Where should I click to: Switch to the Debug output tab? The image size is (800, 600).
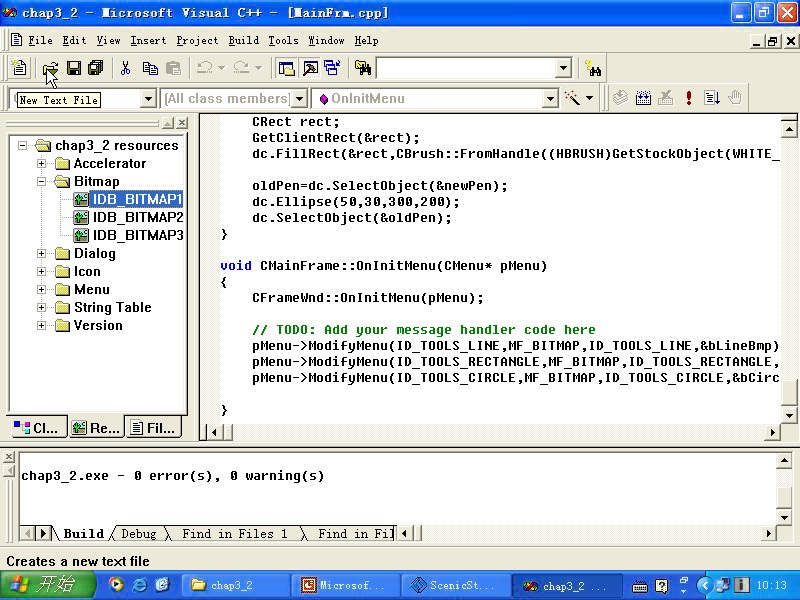tap(139, 534)
